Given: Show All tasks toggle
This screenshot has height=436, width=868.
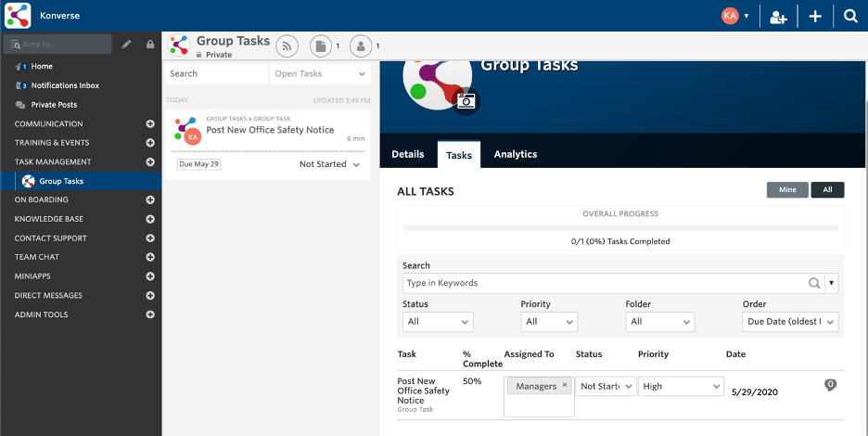Looking at the screenshot, I should (827, 190).
